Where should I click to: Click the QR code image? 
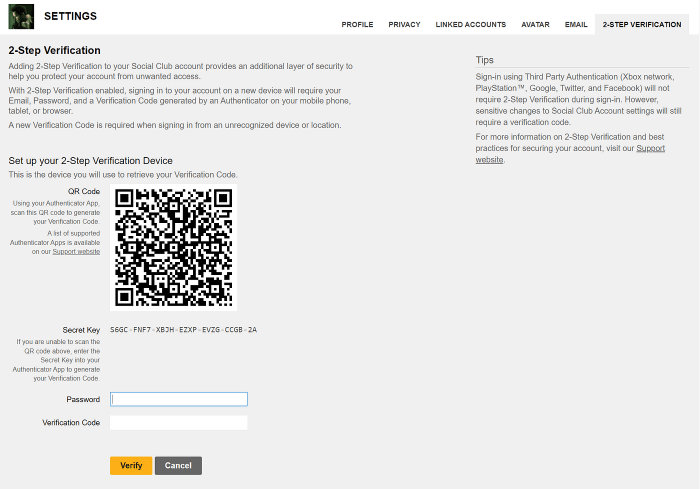(x=174, y=247)
